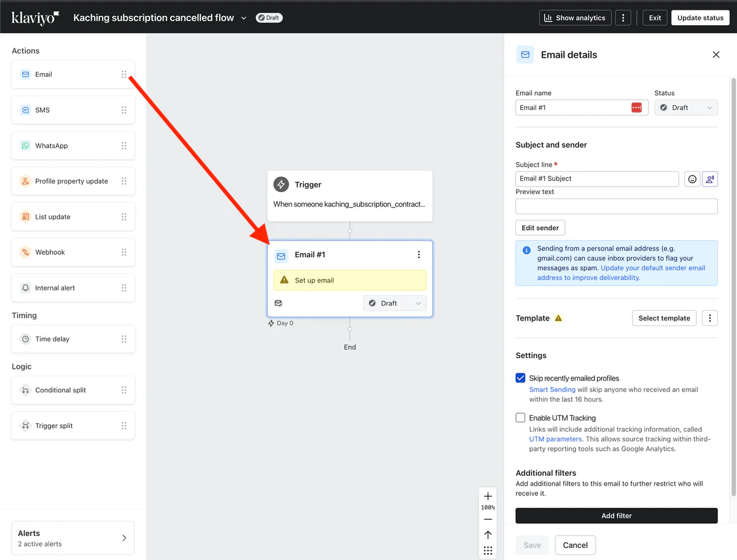Click the Email name input field
Image resolution: width=737 pixels, height=560 pixels.
pos(582,107)
